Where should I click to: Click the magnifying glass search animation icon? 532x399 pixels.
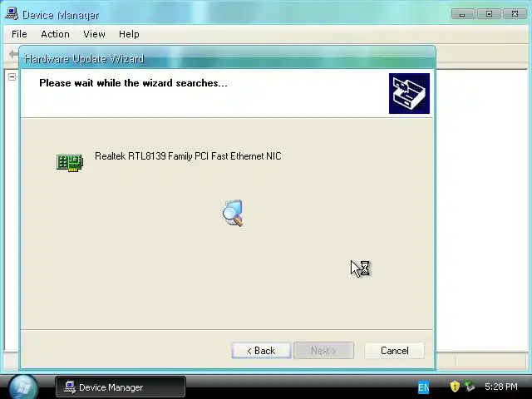click(x=233, y=213)
